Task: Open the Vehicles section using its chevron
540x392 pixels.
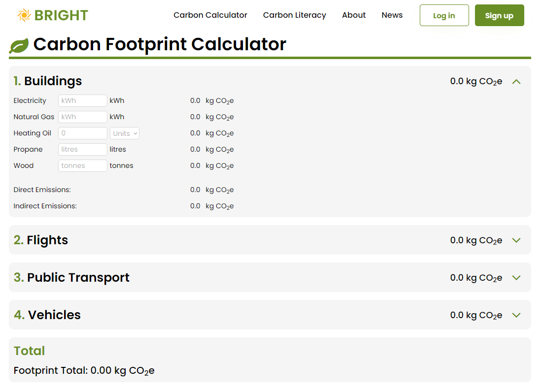Action: [x=516, y=315]
